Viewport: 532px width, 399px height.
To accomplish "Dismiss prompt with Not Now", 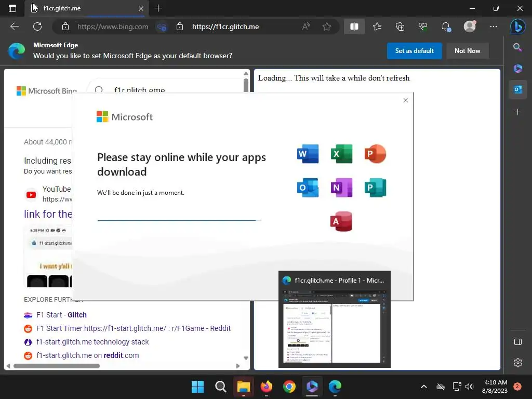I will pyautogui.click(x=468, y=51).
